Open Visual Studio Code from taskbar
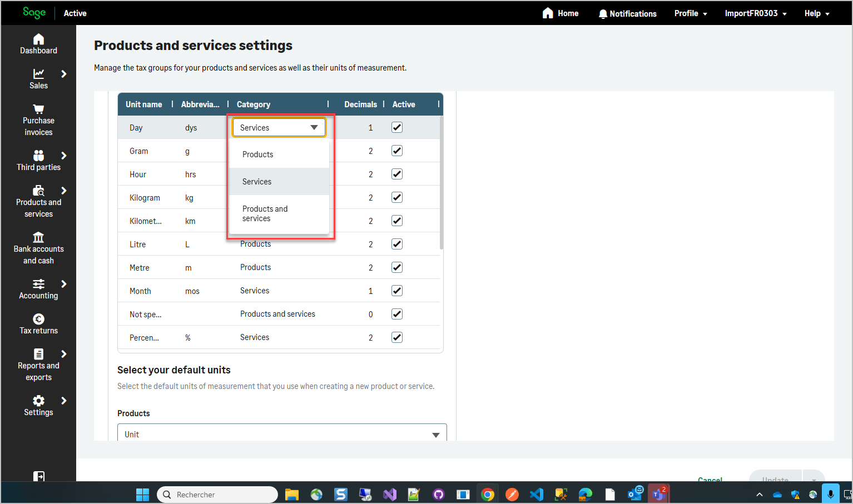Image resolution: width=853 pixels, height=504 pixels. click(x=537, y=494)
